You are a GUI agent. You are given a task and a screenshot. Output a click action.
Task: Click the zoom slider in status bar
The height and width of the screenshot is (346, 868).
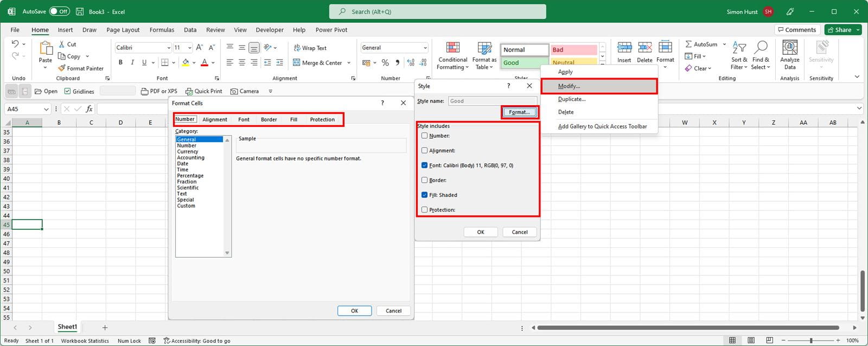click(x=811, y=341)
